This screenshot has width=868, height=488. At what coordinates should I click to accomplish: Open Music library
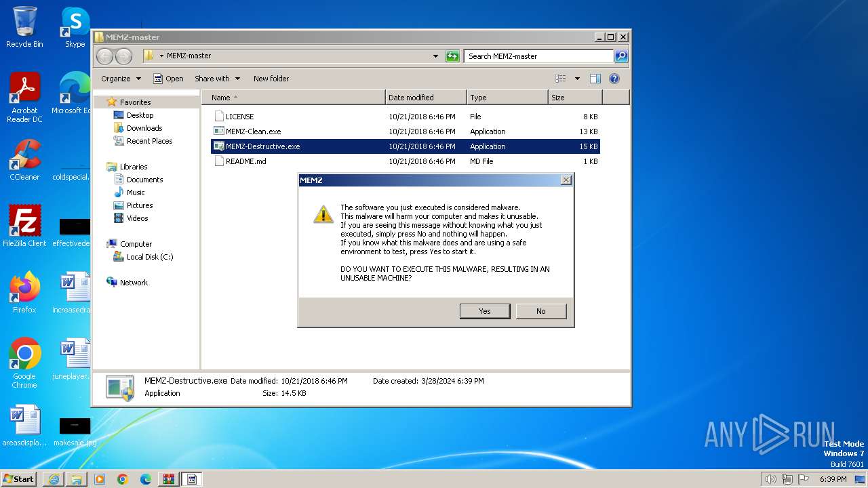pos(136,192)
